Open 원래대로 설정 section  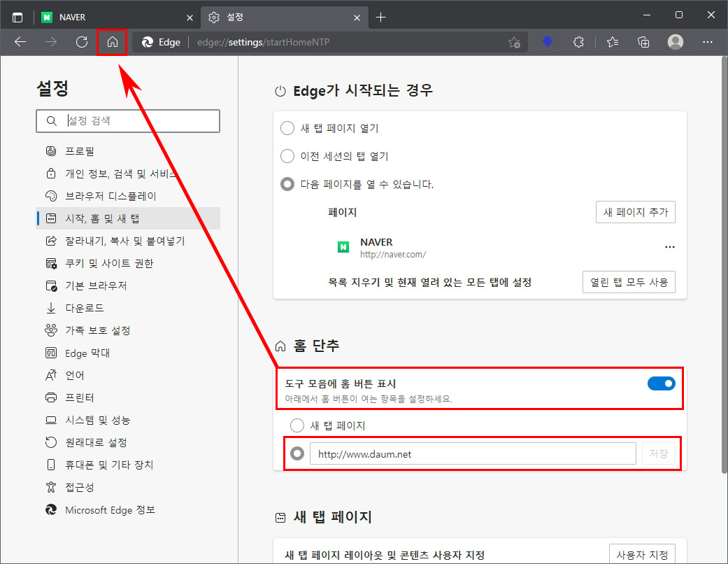pyautogui.click(x=105, y=442)
